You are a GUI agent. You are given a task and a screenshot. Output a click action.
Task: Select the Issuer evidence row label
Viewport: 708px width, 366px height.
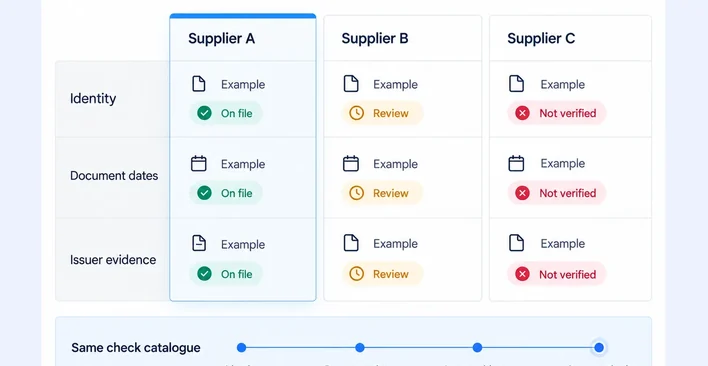pos(113,259)
